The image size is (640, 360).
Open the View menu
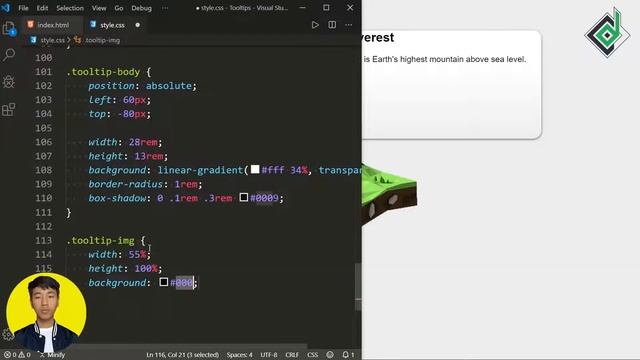coord(99,8)
